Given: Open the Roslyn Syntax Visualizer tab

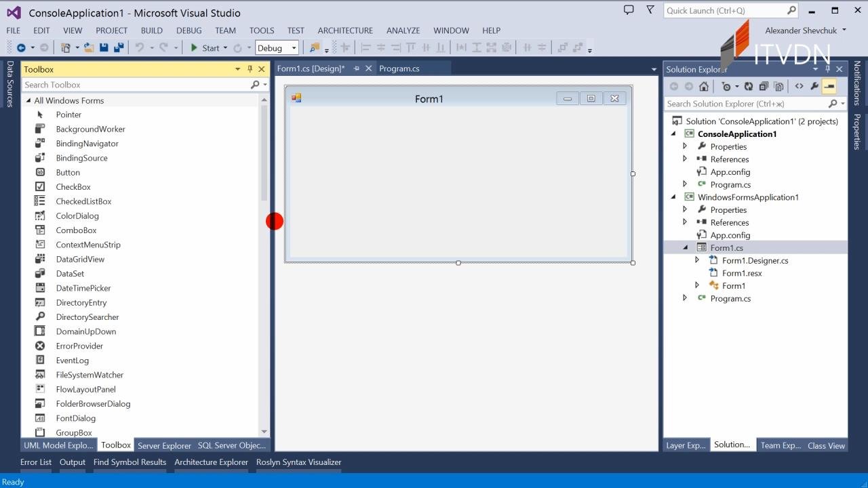Looking at the screenshot, I should tap(298, 462).
